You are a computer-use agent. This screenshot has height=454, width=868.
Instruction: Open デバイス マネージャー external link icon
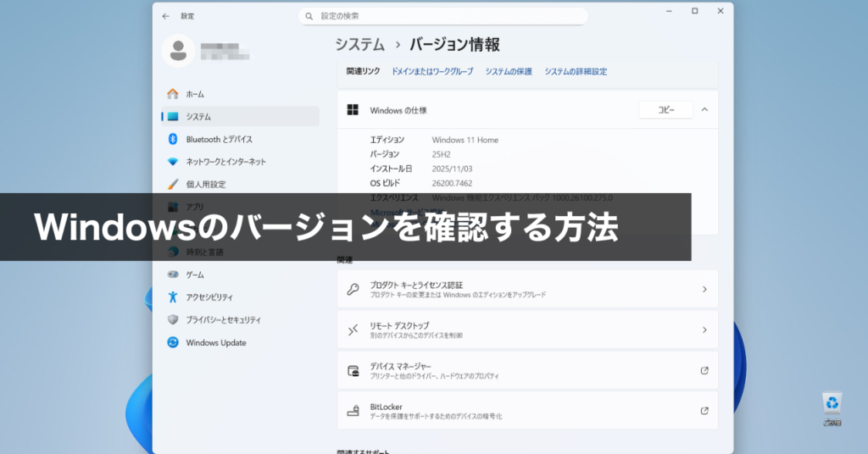(x=704, y=370)
